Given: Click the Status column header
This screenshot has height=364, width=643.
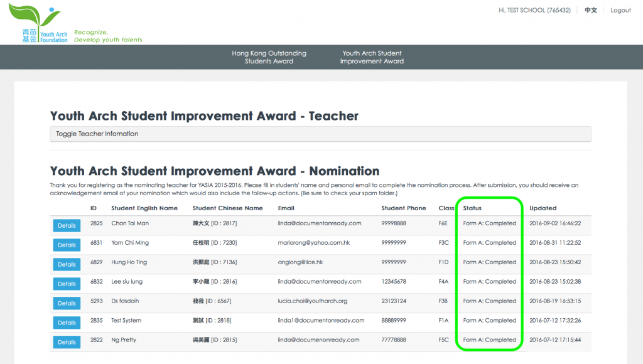Looking at the screenshot, I should (x=472, y=208).
